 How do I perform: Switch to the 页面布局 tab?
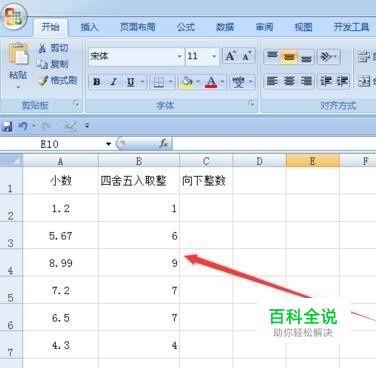tap(138, 27)
